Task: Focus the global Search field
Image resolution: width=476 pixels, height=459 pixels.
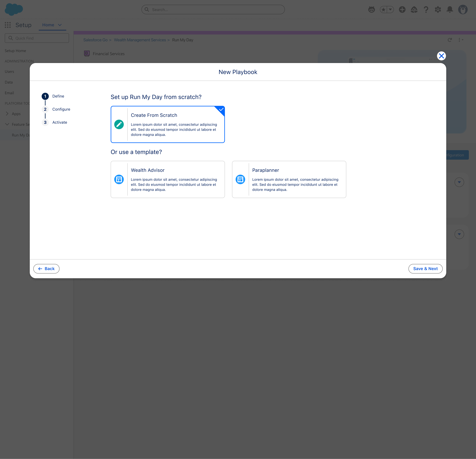Action: 213,10
